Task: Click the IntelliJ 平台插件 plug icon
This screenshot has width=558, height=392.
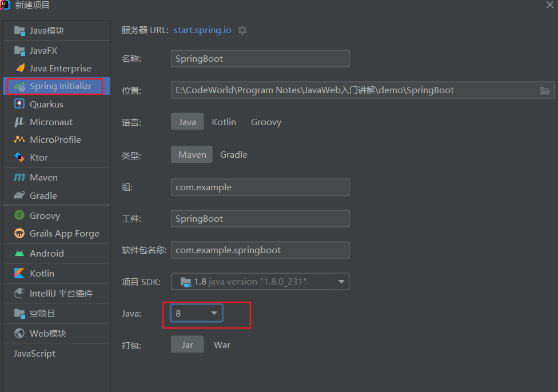Action: pyautogui.click(x=19, y=293)
